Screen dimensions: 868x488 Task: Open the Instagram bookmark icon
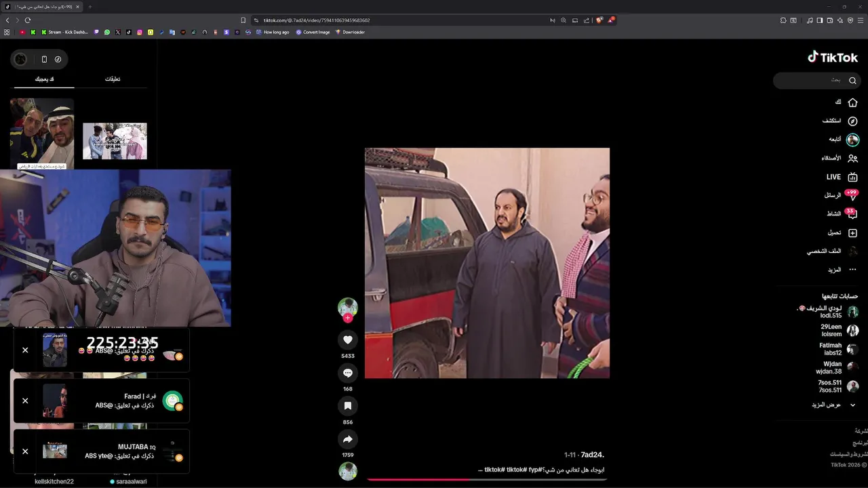point(140,32)
